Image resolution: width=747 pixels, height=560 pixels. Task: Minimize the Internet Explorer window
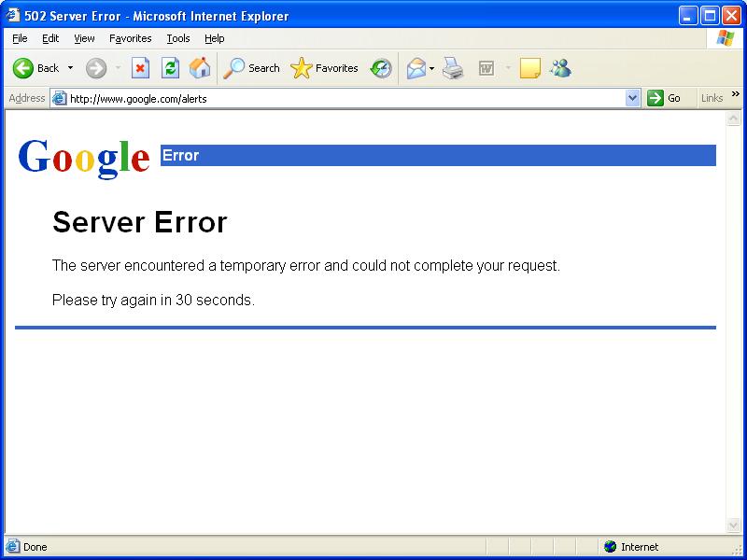687,16
